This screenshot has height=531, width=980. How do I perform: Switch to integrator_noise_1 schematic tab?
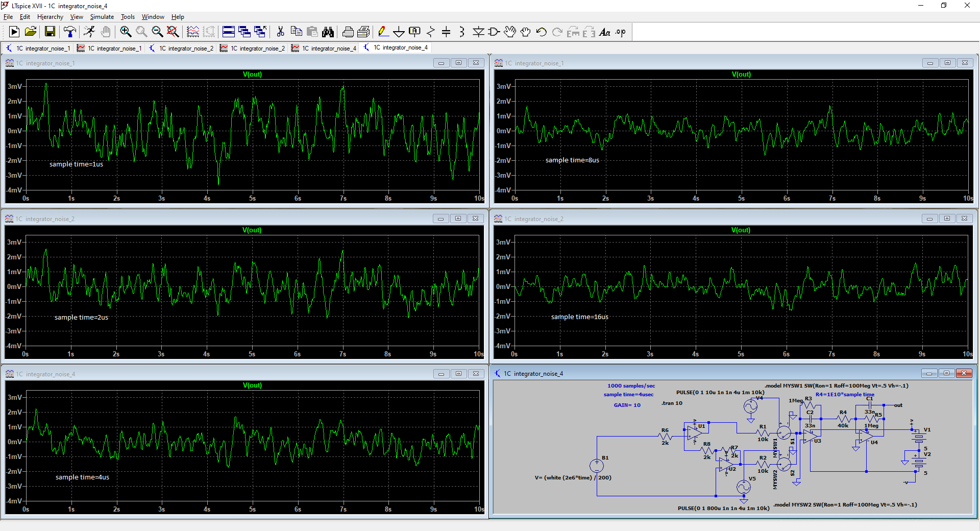coord(38,48)
